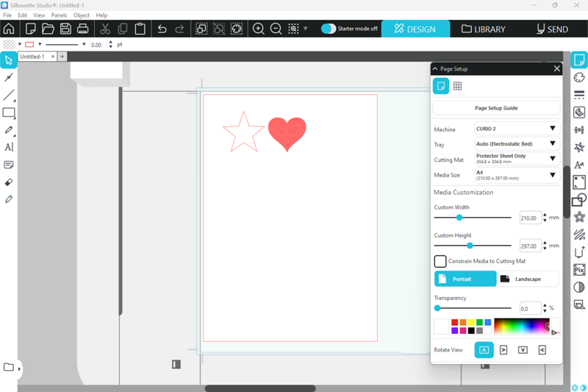Click the Print icon in toolbar

[83, 29]
